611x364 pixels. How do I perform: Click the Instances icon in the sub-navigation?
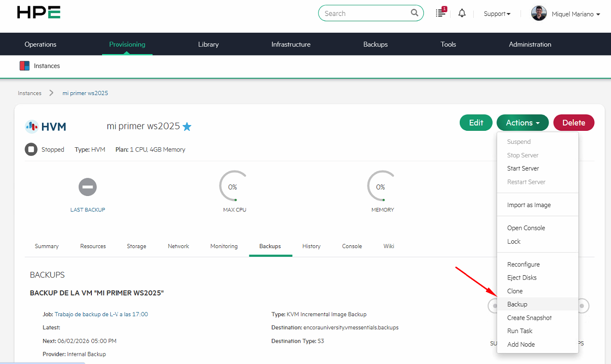(25, 65)
